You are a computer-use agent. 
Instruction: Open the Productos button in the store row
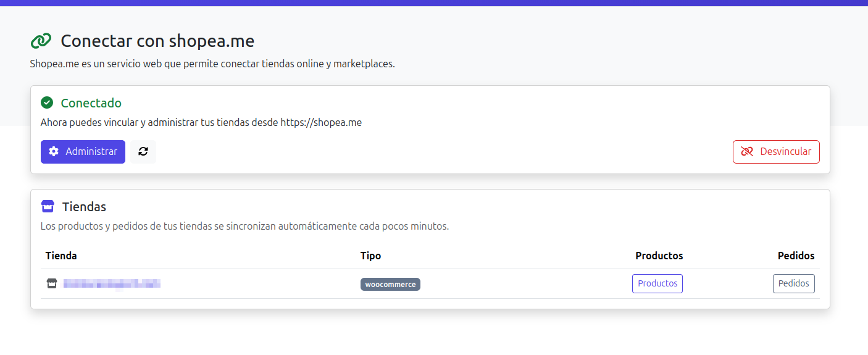point(657,283)
